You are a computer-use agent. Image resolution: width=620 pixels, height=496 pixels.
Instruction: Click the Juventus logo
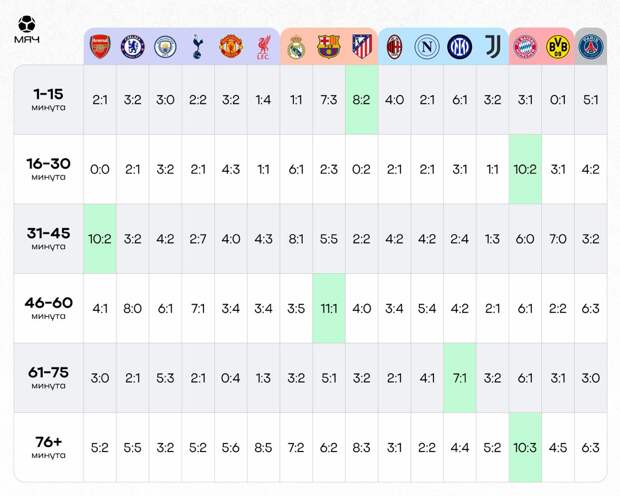pos(493,46)
